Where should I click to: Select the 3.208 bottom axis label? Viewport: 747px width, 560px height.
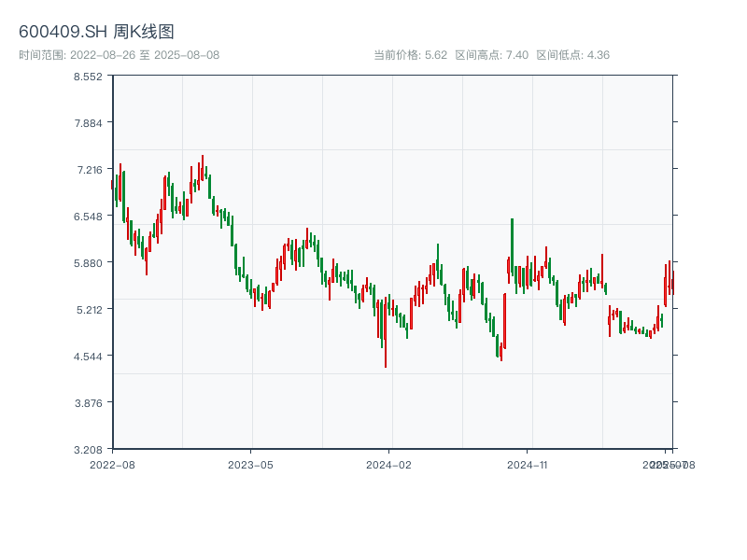pos(89,450)
